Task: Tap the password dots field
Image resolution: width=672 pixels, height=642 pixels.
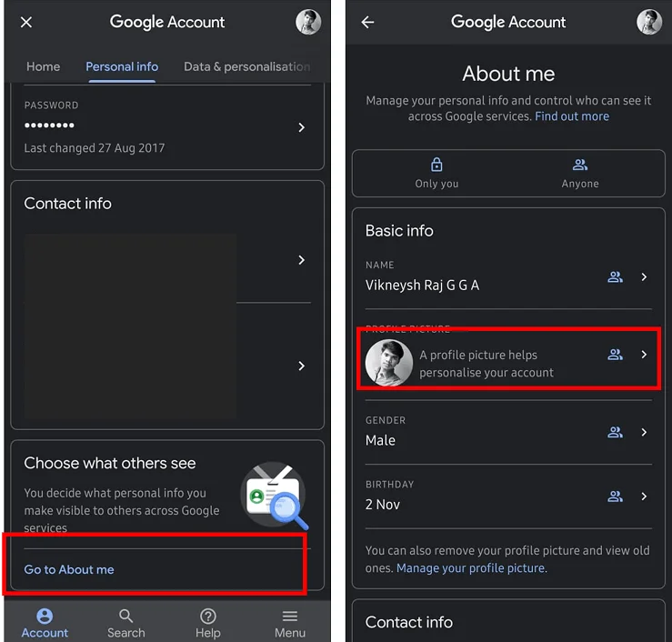Action: (x=49, y=125)
